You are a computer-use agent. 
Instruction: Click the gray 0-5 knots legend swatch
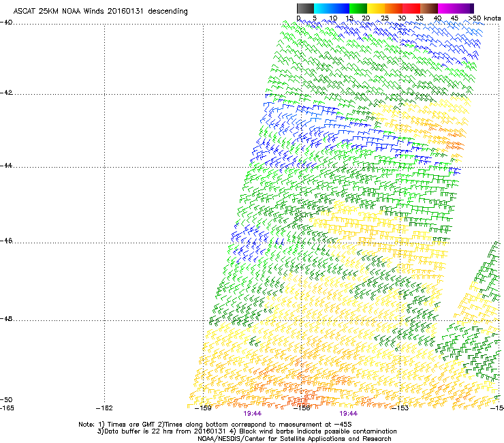(306, 9)
